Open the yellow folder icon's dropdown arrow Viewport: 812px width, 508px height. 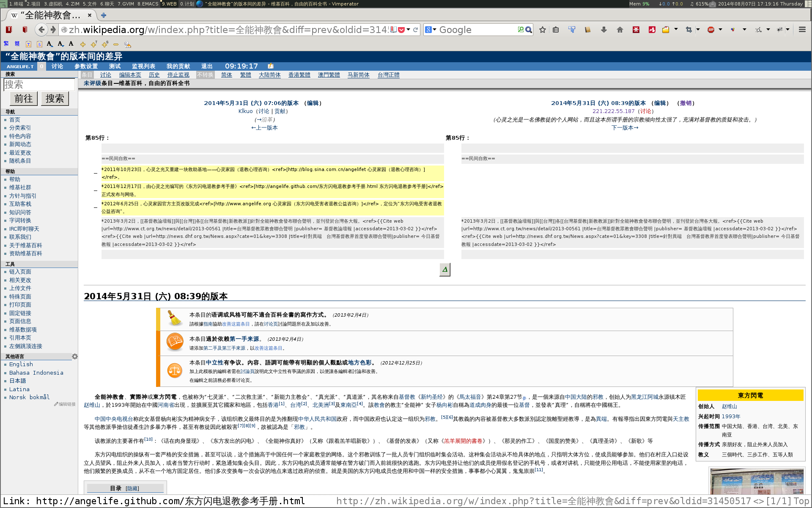pyautogui.click(x=675, y=30)
